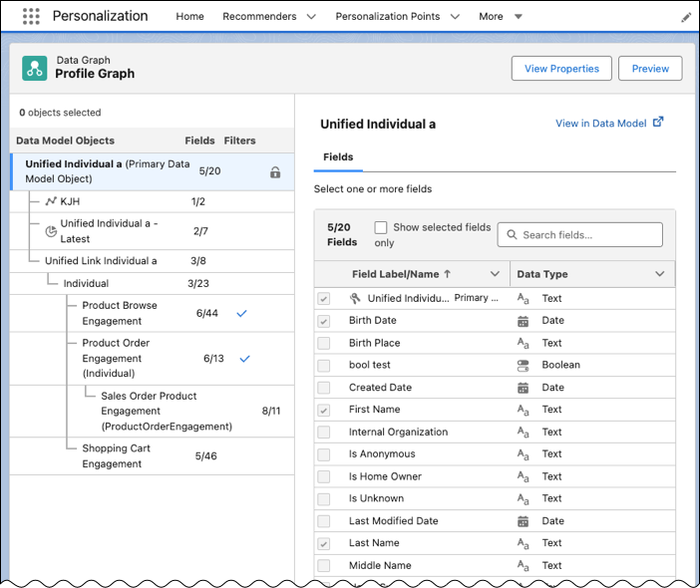
Task: Click the filter checkmark on Product Order Engagement
Action: pyautogui.click(x=244, y=358)
